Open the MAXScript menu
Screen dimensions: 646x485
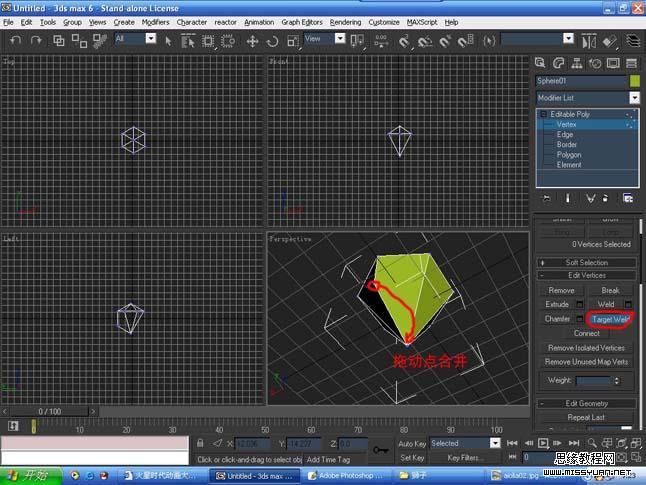pyautogui.click(x=422, y=22)
